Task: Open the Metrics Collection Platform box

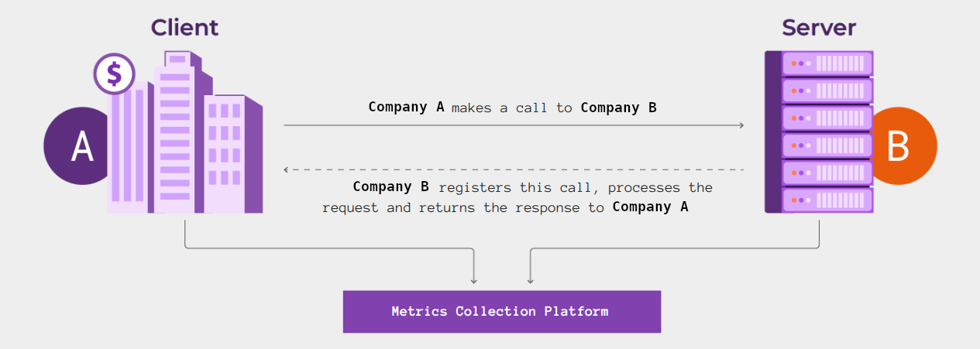Action: pyautogui.click(x=501, y=312)
